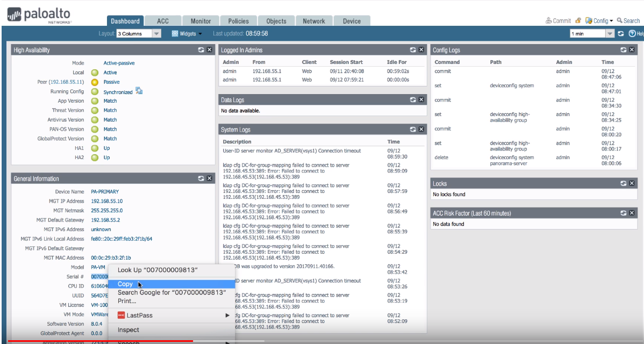The image size is (644, 344).
Task: Close the Logged In Admins widget
Action: (421, 50)
